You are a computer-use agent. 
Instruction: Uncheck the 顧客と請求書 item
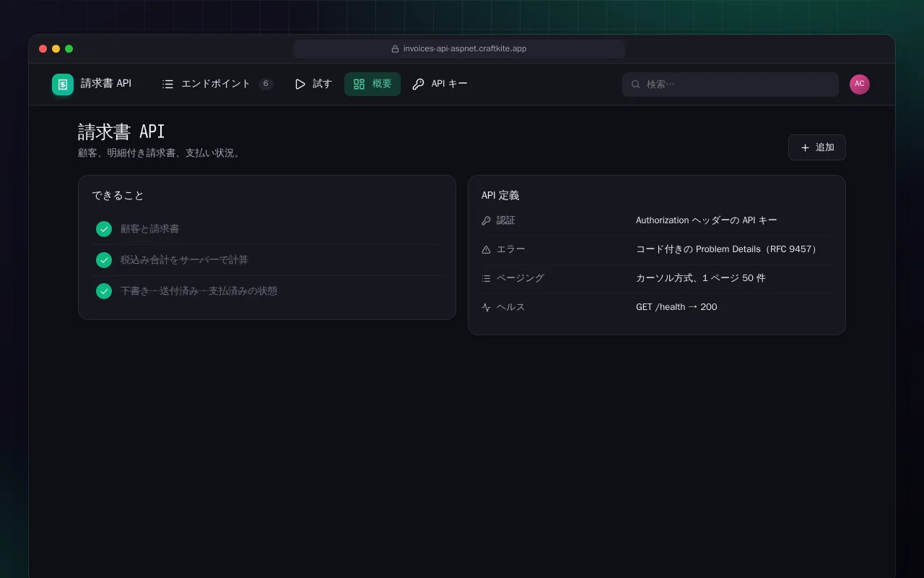(x=104, y=229)
